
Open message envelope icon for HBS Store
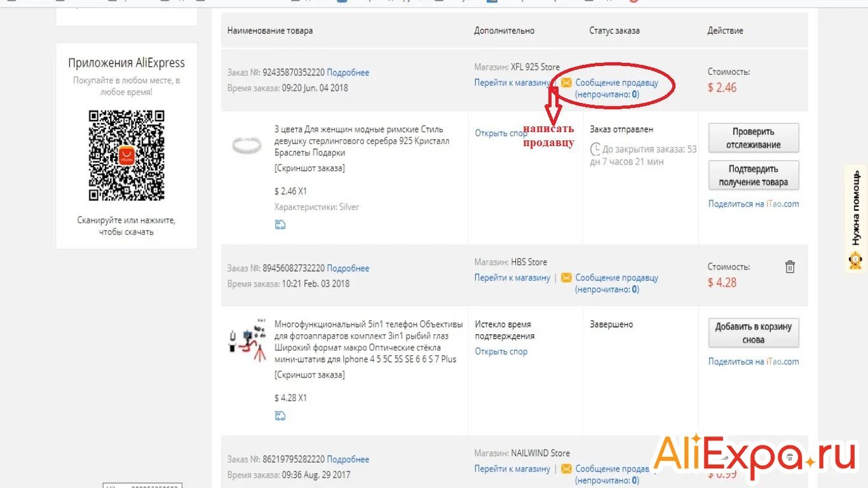click(x=566, y=278)
